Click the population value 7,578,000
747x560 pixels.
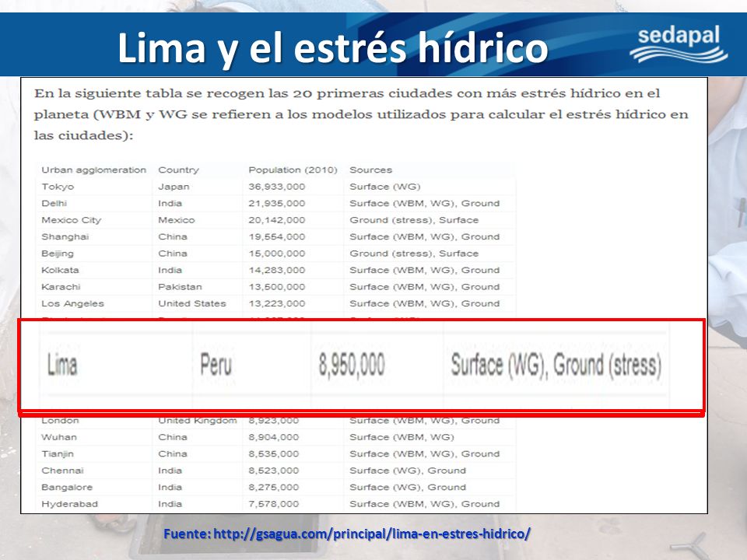[273, 504]
